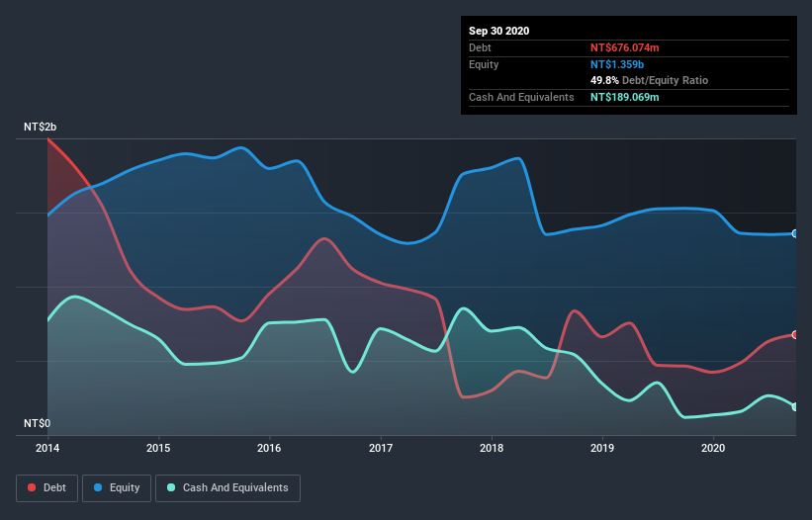Click the 2017 x-axis label
Image resolution: width=812 pixels, height=520 pixels.
tap(381, 448)
